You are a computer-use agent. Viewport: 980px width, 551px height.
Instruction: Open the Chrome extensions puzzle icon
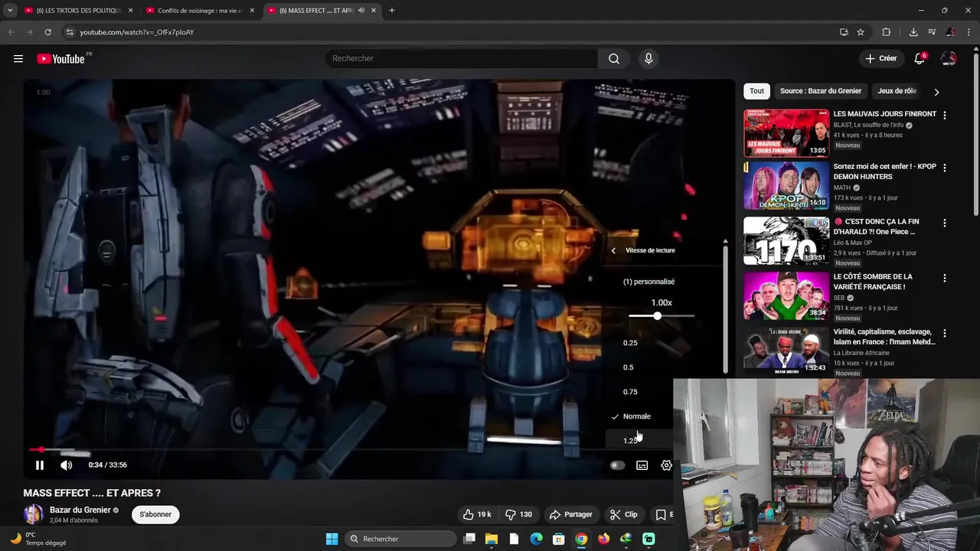887,32
